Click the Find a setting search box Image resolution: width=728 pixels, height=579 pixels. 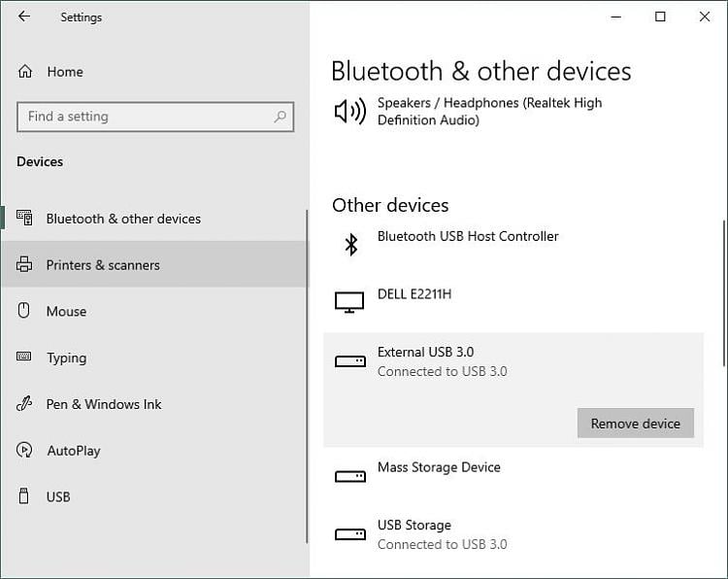(x=146, y=117)
